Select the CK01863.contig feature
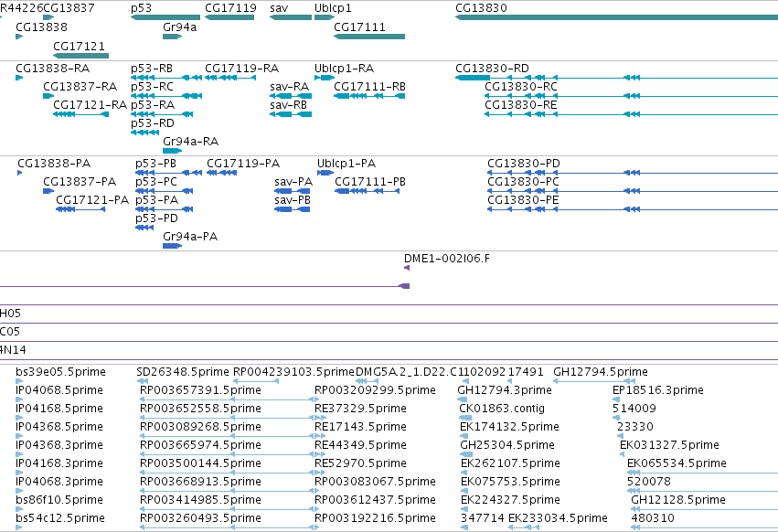 502,409
